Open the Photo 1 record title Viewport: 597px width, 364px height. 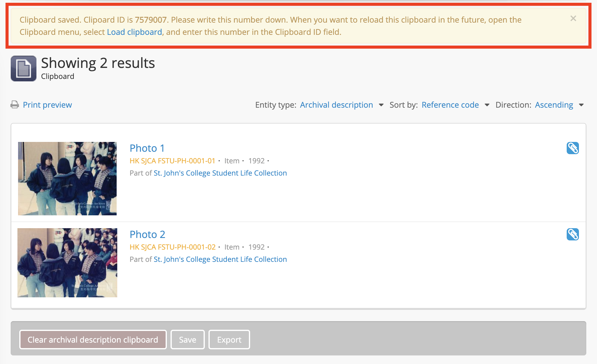147,148
